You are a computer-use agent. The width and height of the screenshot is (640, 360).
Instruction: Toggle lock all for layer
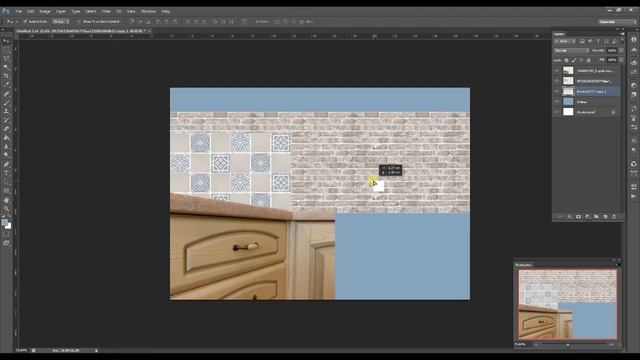pos(589,60)
